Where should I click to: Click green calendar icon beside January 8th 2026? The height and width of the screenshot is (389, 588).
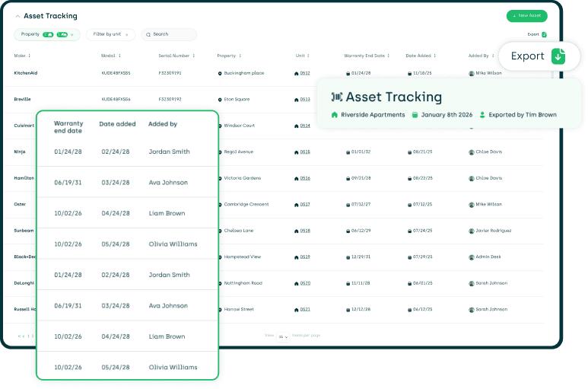pyautogui.click(x=415, y=115)
